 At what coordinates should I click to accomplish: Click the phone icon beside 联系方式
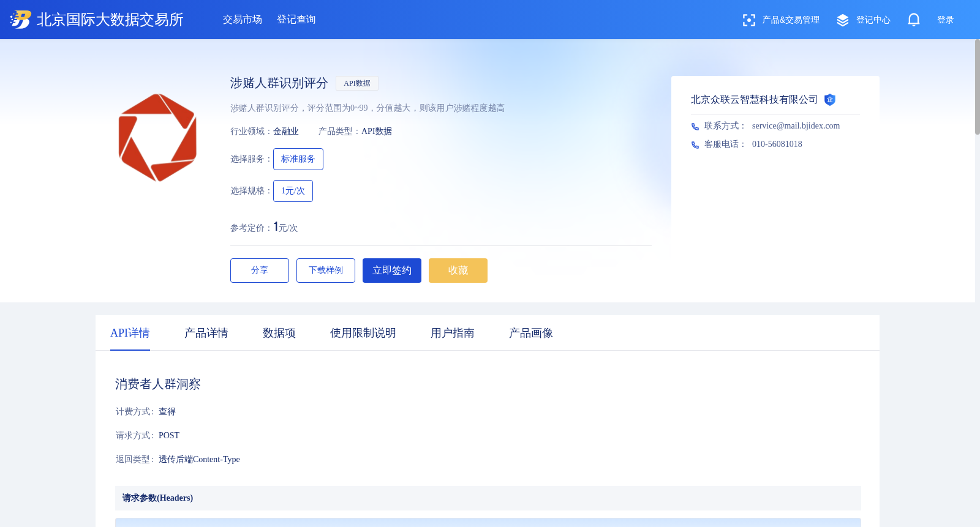pos(695,127)
